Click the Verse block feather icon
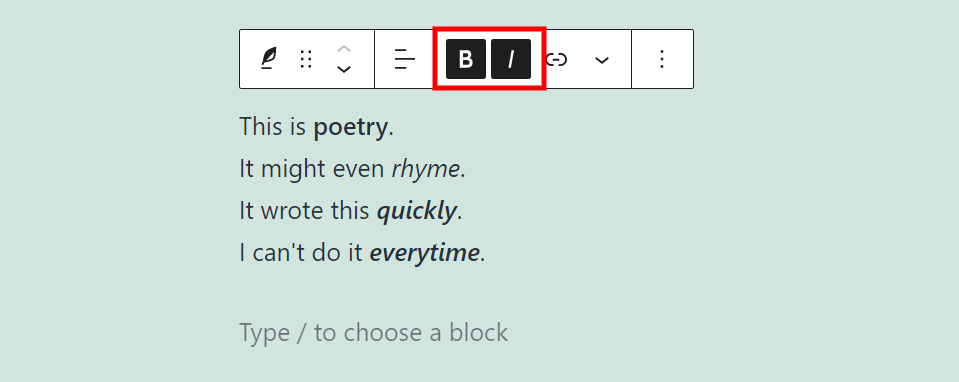This screenshot has height=382, width=959. (x=268, y=59)
